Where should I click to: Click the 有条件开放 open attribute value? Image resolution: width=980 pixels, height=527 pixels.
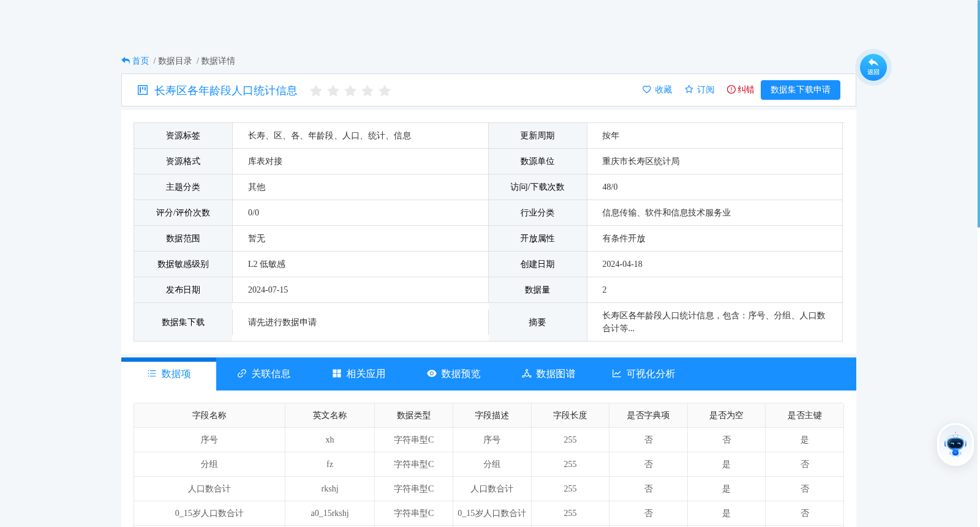pyautogui.click(x=624, y=238)
